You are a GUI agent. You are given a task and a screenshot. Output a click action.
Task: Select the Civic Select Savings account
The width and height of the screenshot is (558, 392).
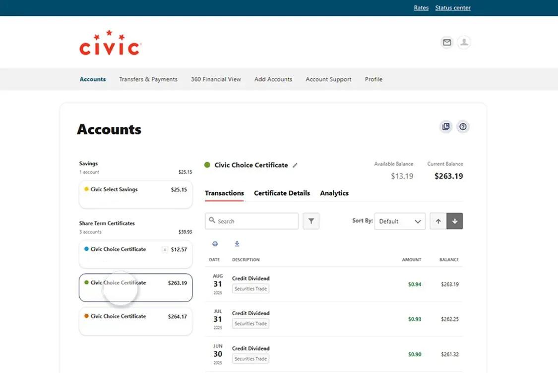pyautogui.click(x=135, y=194)
